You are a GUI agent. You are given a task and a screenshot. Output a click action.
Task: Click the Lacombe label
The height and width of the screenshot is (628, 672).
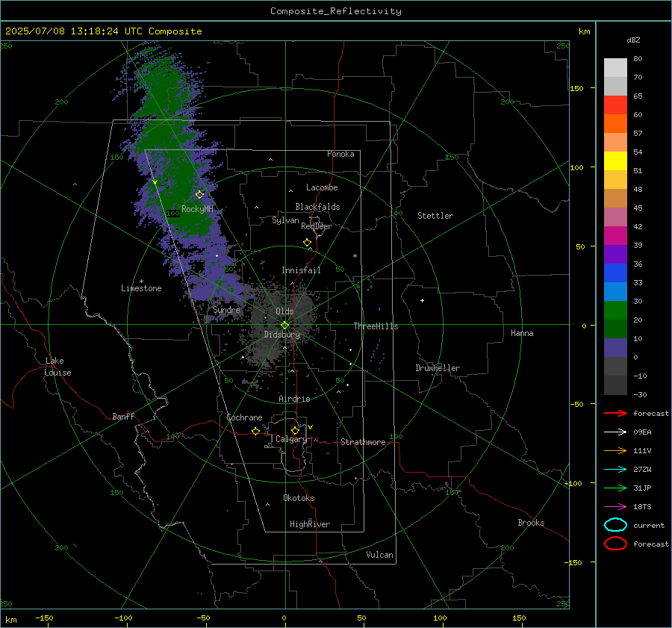click(322, 187)
